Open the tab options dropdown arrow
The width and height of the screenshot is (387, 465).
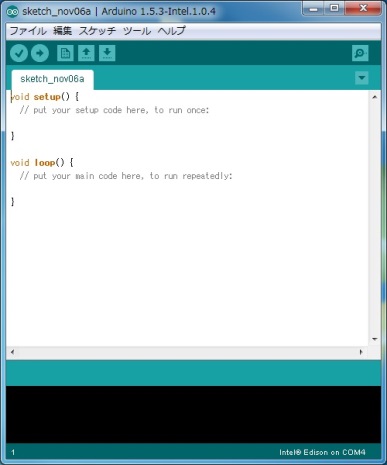pyautogui.click(x=362, y=78)
